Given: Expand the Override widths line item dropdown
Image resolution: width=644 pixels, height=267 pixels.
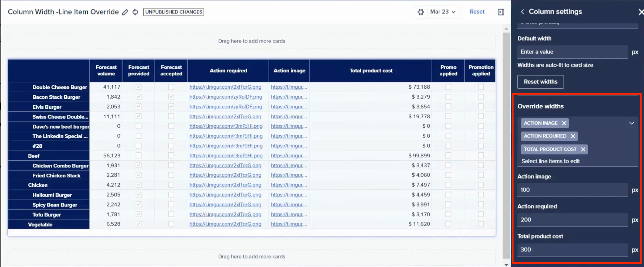Looking at the screenshot, I should [x=631, y=123].
